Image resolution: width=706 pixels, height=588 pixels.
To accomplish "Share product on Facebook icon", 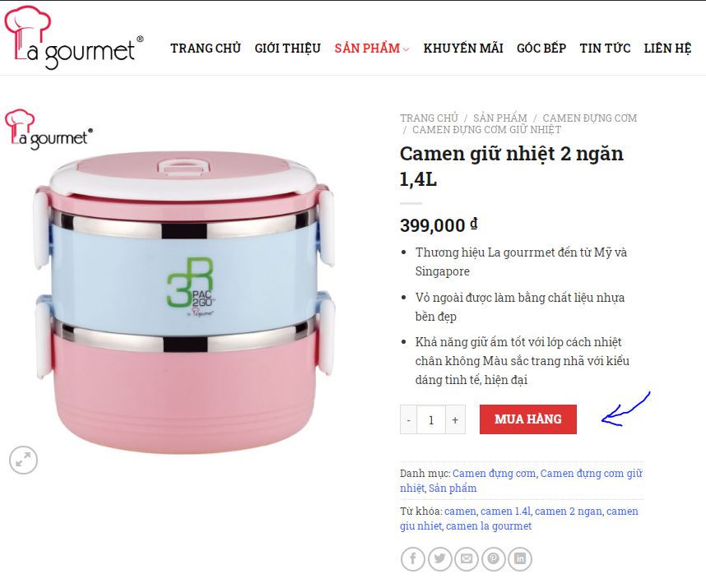I will pyautogui.click(x=412, y=559).
